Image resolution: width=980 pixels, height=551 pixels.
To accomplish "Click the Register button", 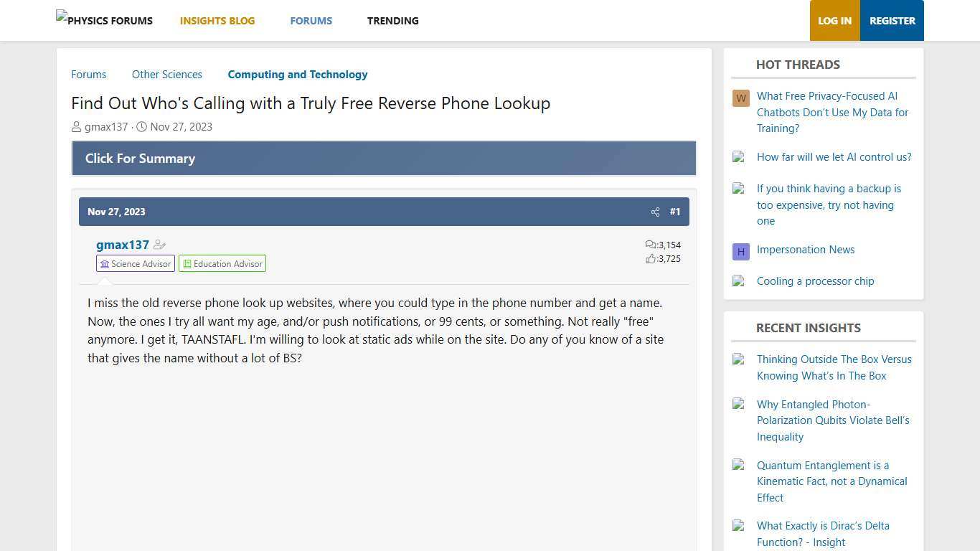I will click(892, 20).
